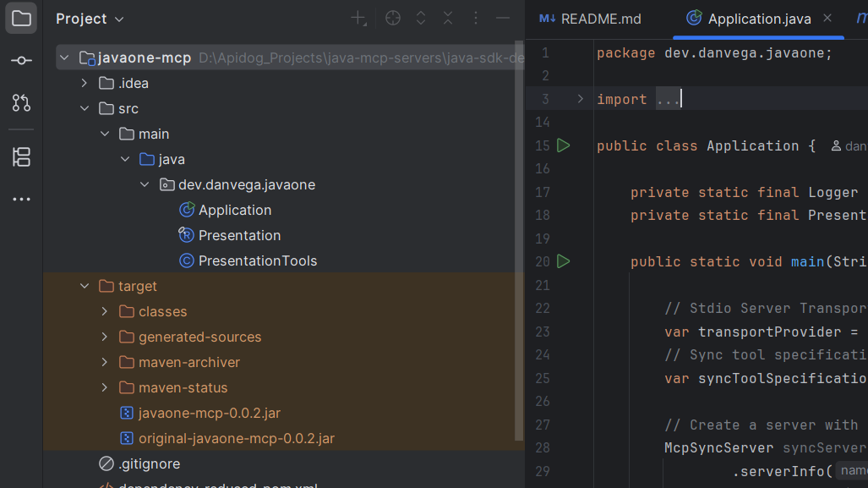This screenshot has width=868, height=488.
Task: Click the javaone-mcp-0.0.2.jar archive icon
Action: coord(127,414)
